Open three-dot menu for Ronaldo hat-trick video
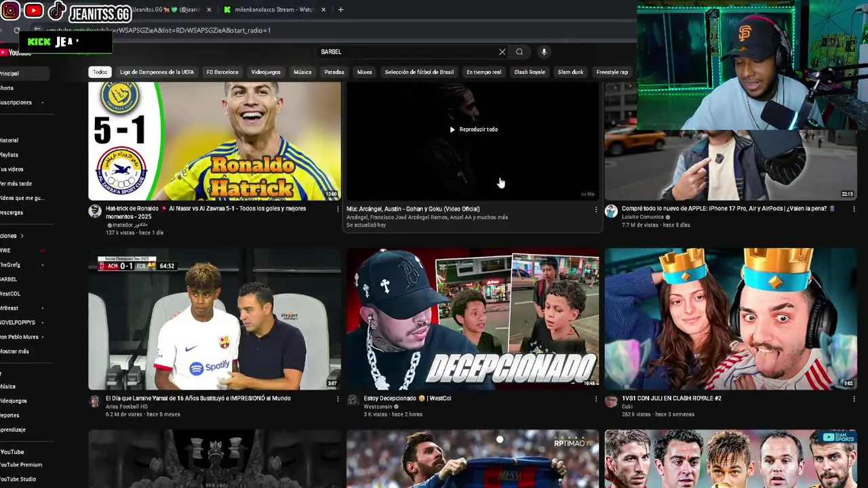868x488 pixels. (x=338, y=209)
